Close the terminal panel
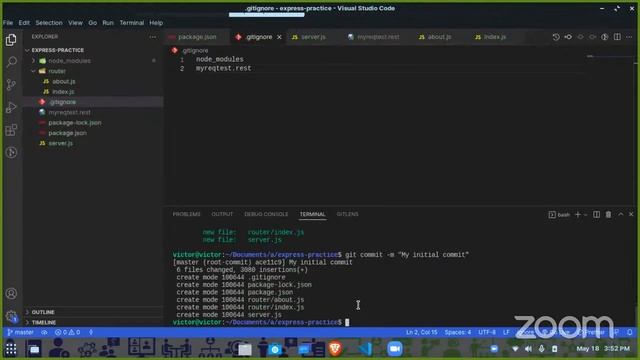The image size is (640, 360). (x=631, y=214)
